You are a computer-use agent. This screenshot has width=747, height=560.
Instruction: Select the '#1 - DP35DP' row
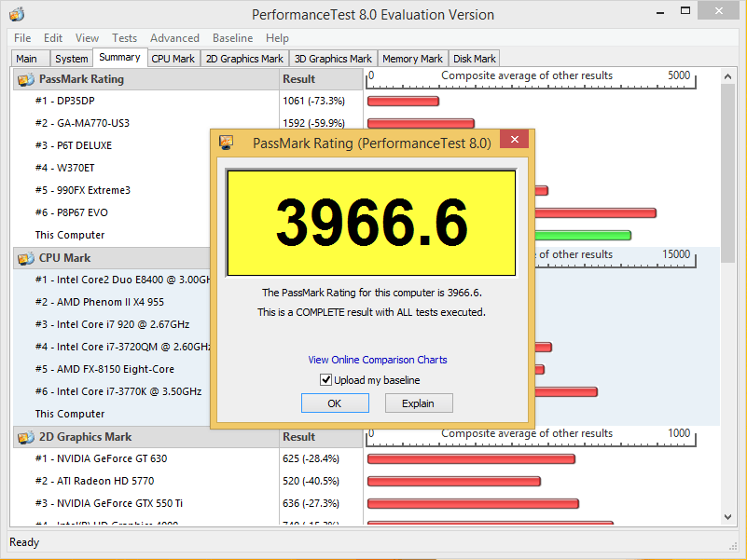tap(64, 101)
